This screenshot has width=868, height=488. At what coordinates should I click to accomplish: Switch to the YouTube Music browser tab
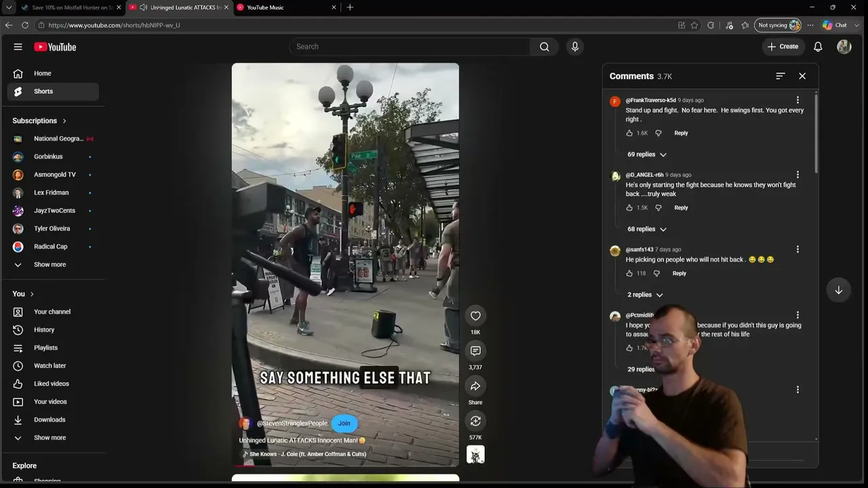[x=285, y=7]
